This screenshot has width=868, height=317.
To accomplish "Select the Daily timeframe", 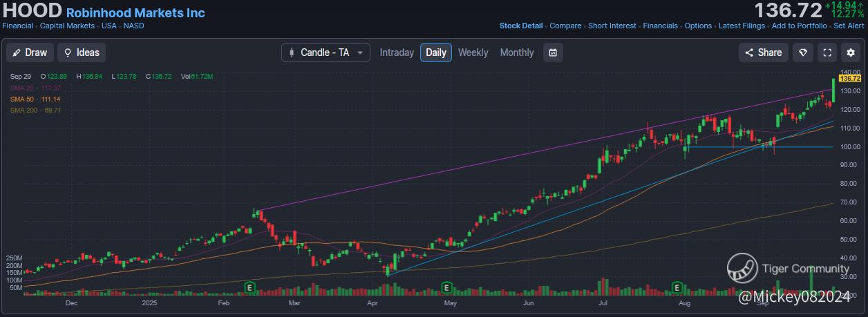I will tap(436, 52).
